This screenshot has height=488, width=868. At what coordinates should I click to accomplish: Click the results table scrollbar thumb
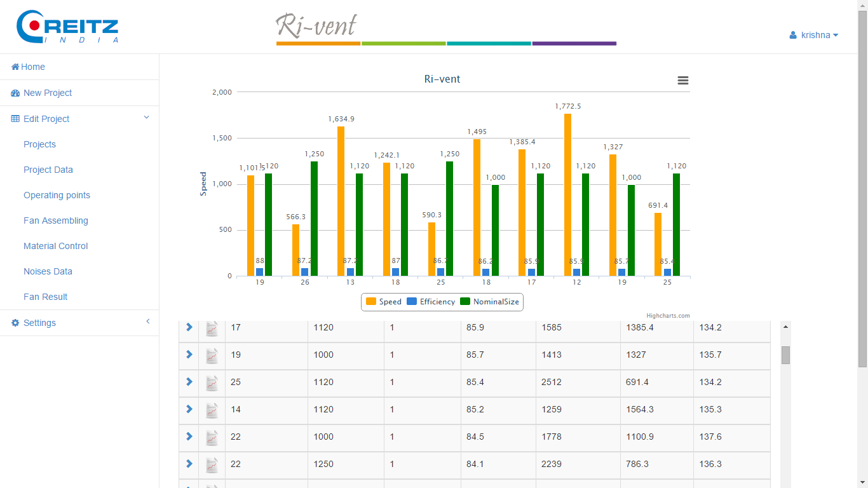pos(785,355)
